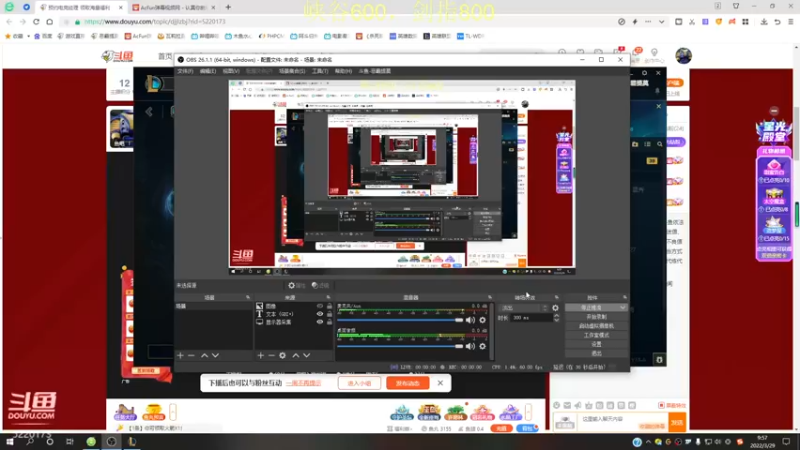
Task: Expand hidden system tray icons chevron
Action: [x=648, y=442]
